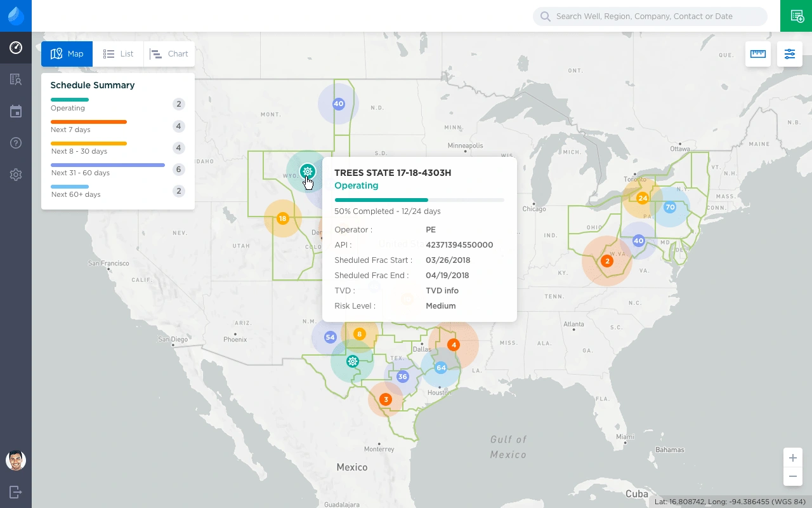Click the 50% Completed - 12/24 days text

coord(388,211)
